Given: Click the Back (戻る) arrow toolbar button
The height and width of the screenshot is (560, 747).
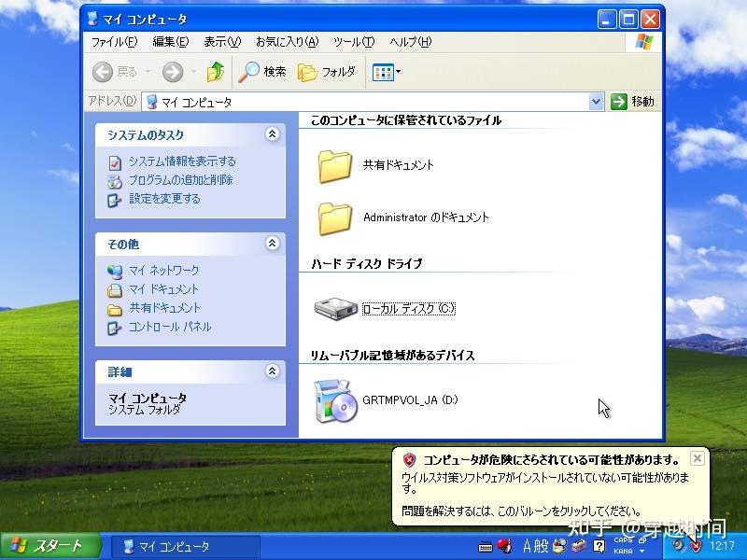Looking at the screenshot, I should point(114,73).
